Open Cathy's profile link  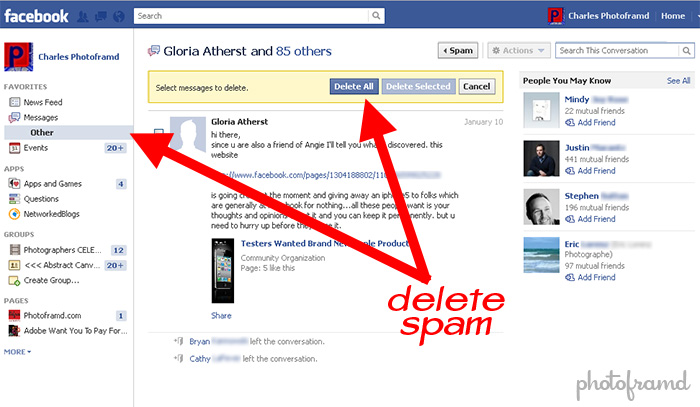[x=214, y=359]
